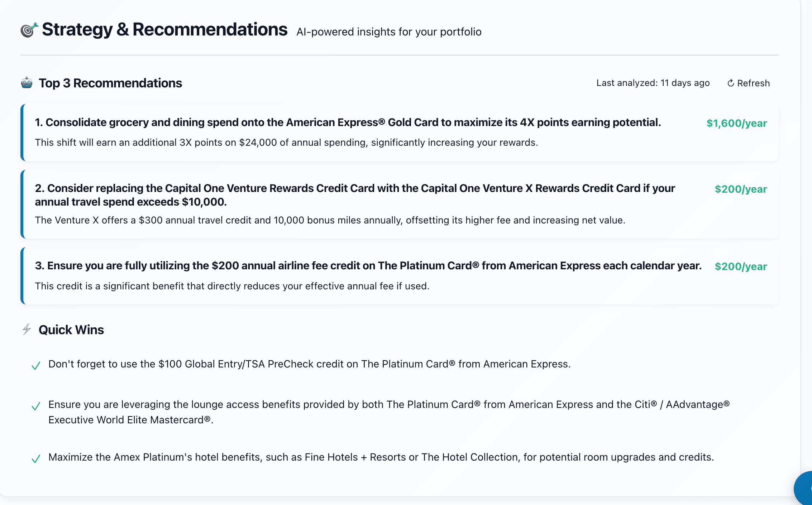Screen dimensions: 812x505
Task: Click the Top 3 Recommendations heading
Action: click(x=110, y=83)
